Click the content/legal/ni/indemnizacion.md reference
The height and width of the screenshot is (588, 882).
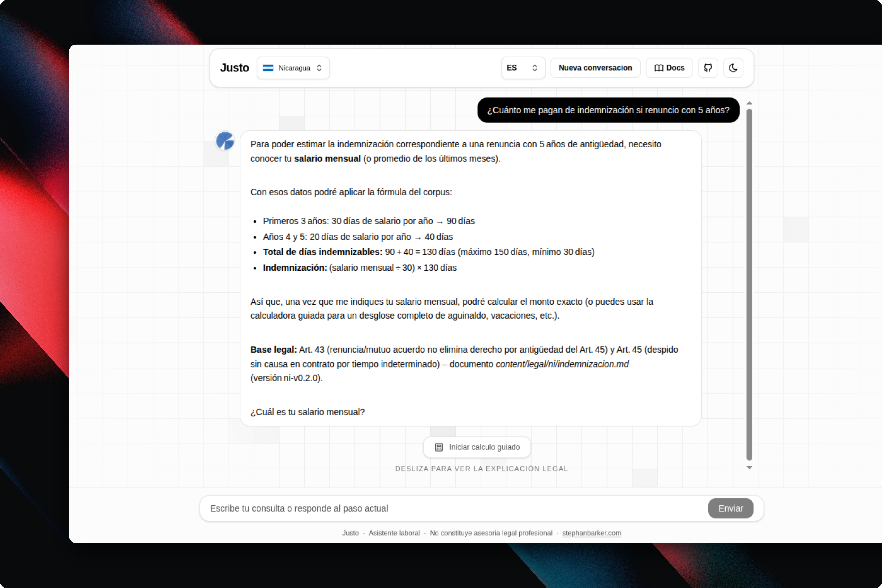tap(562, 364)
